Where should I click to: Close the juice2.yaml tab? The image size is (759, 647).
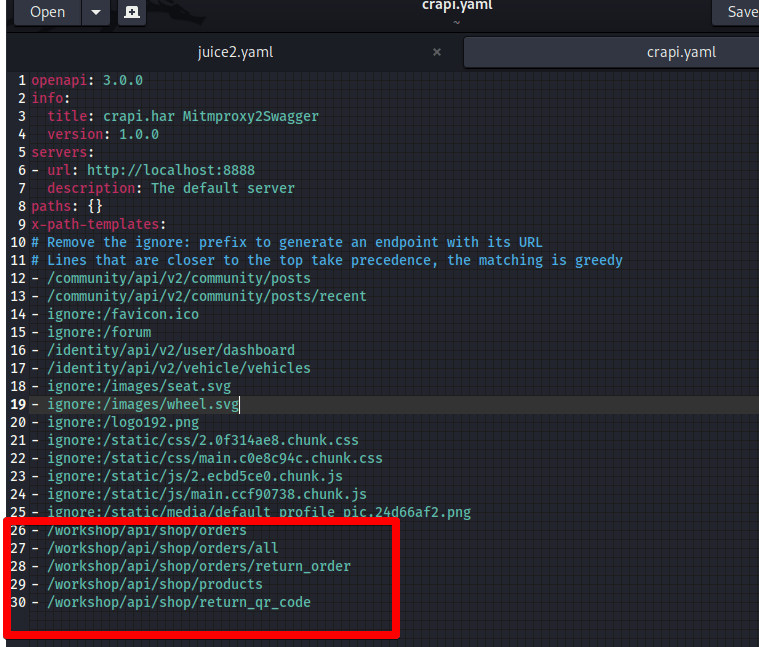click(437, 52)
